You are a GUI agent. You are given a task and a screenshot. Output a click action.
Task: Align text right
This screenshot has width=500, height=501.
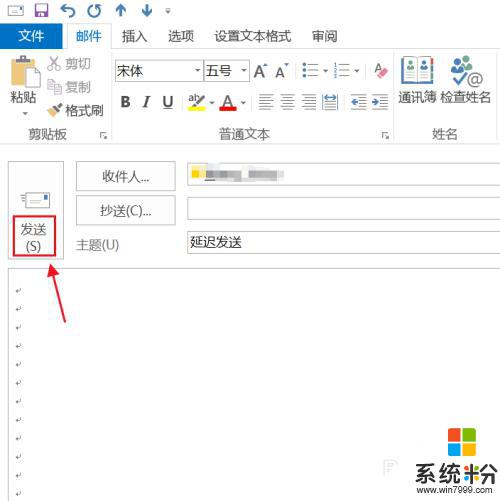tap(309, 102)
